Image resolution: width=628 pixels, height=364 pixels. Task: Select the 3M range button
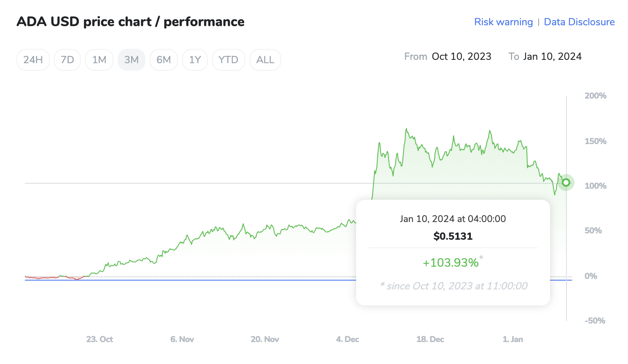tap(132, 60)
